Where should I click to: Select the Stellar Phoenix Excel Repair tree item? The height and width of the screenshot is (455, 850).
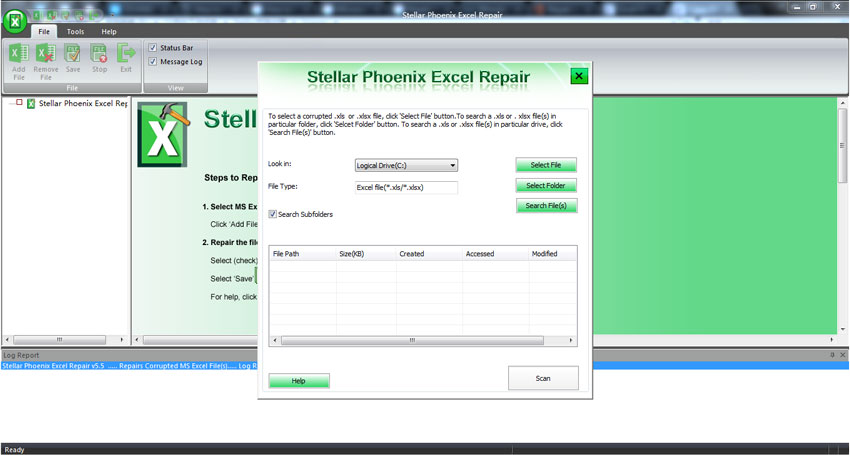pyautogui.click(x=83, y=103)
